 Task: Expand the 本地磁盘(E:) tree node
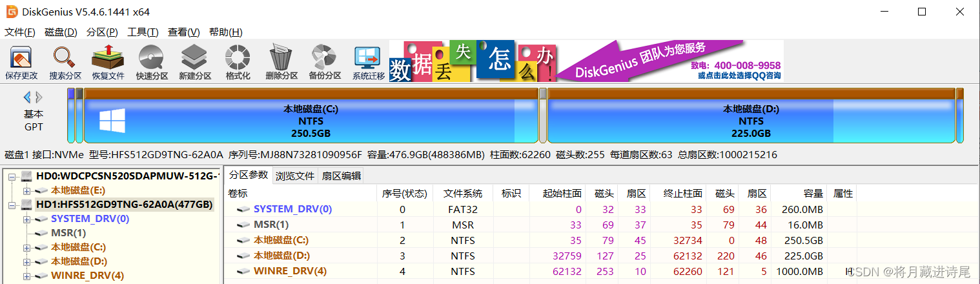click(x=26, y=190)
